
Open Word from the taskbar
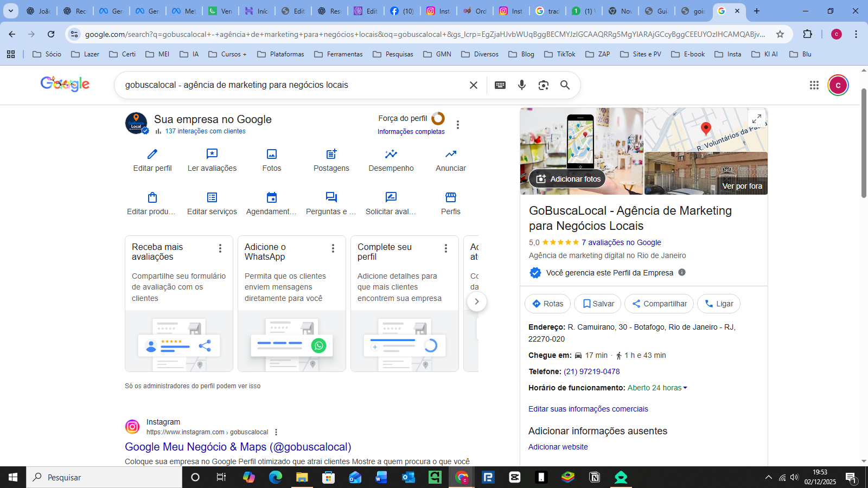click(x=381, y=477)
